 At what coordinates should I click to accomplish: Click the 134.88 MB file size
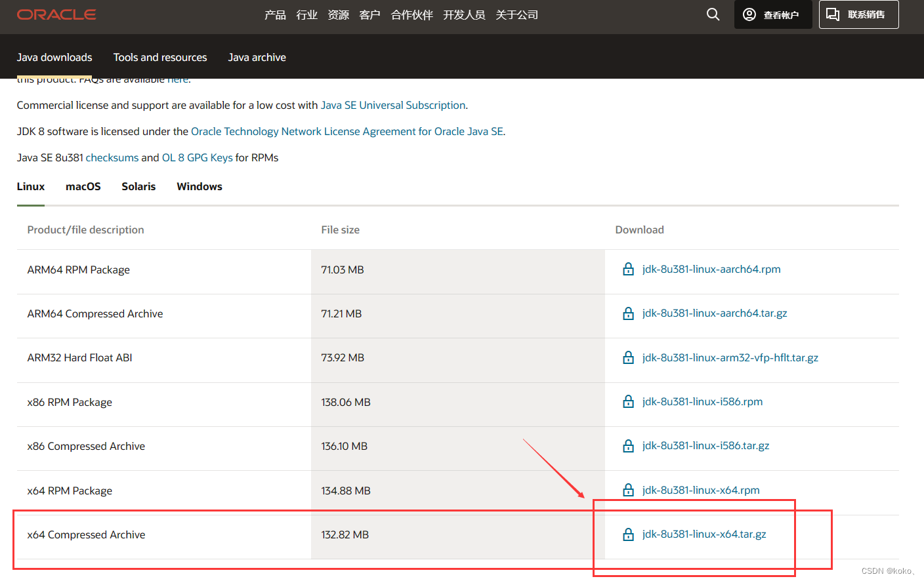(x=346, y=491)
